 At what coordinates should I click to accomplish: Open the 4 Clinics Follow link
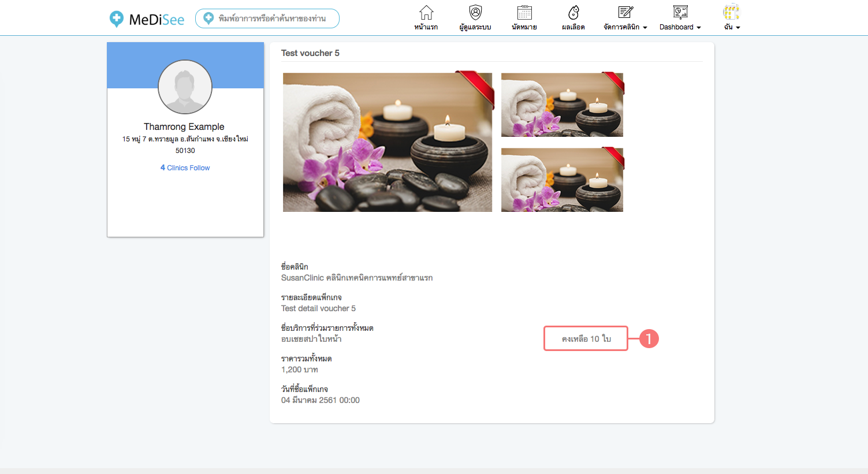185,168
